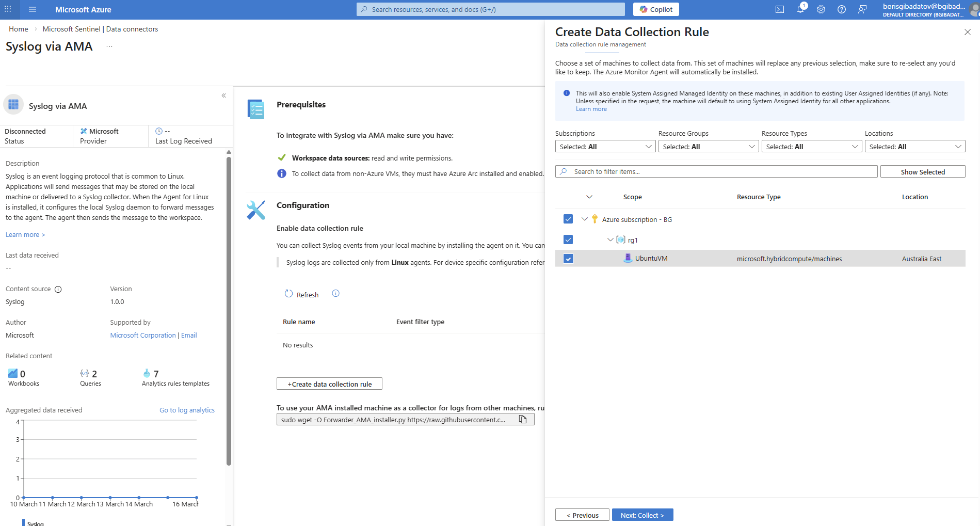Open the Go to log analytics link
This screenshot has height=526, width=980.
tap(187, 410)
